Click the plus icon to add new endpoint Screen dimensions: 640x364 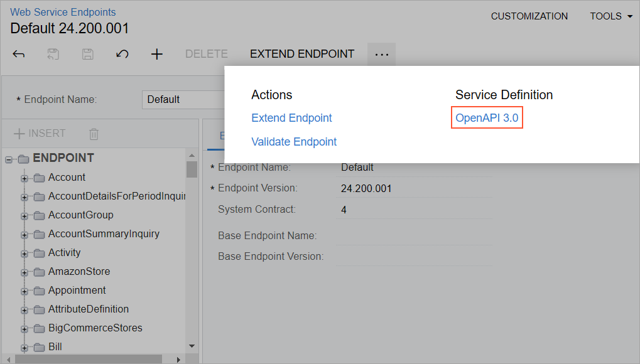click(157, 54)
